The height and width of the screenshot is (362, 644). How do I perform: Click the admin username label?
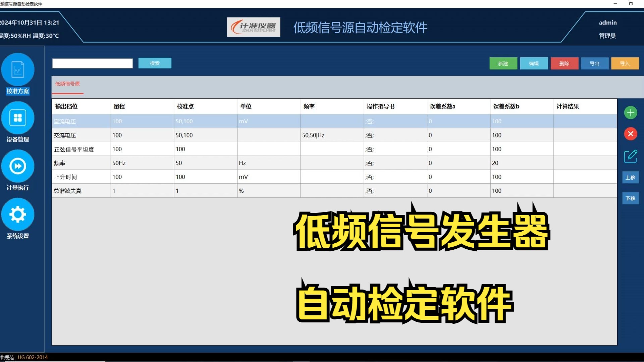point(608,22)
